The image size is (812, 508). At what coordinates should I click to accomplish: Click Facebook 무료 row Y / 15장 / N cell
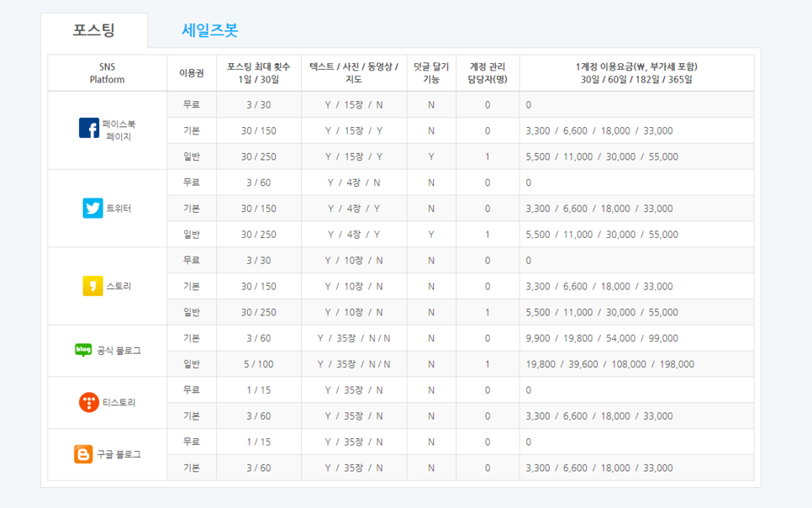click(354, 104)
